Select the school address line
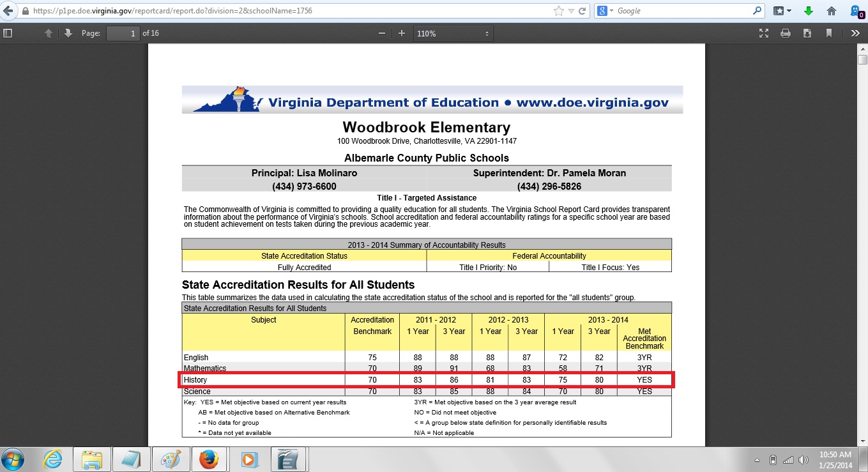Viewport: 868px width, 472px height. 427,141
